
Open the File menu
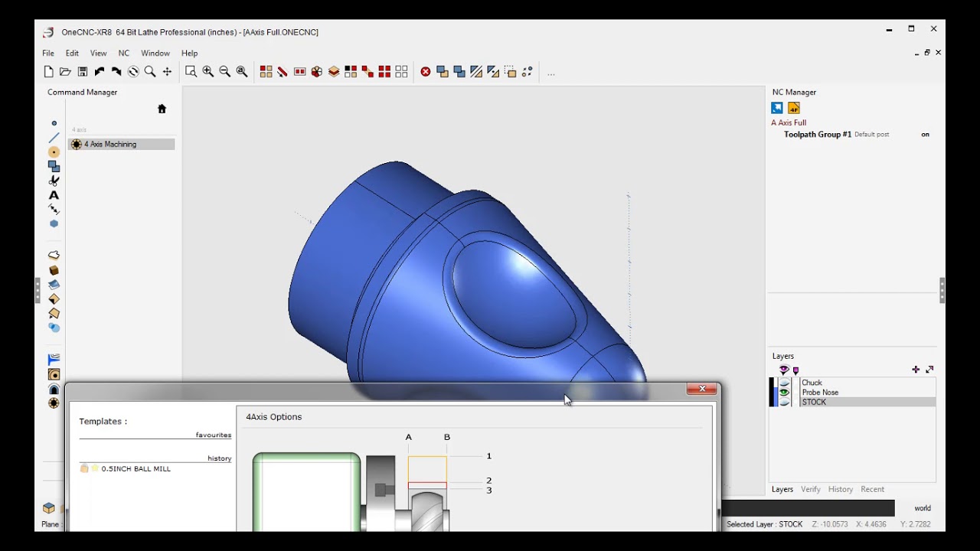pyautogui.click(x=48, y=54)
